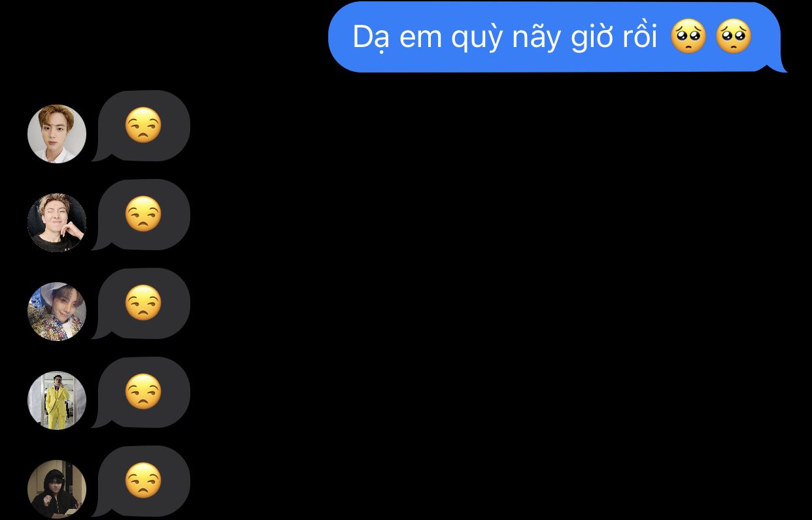This screenshot has height=520, width=812.
Task: Tap unamused emoji beside the black-hoodie avatar
Action: [143, 481]
